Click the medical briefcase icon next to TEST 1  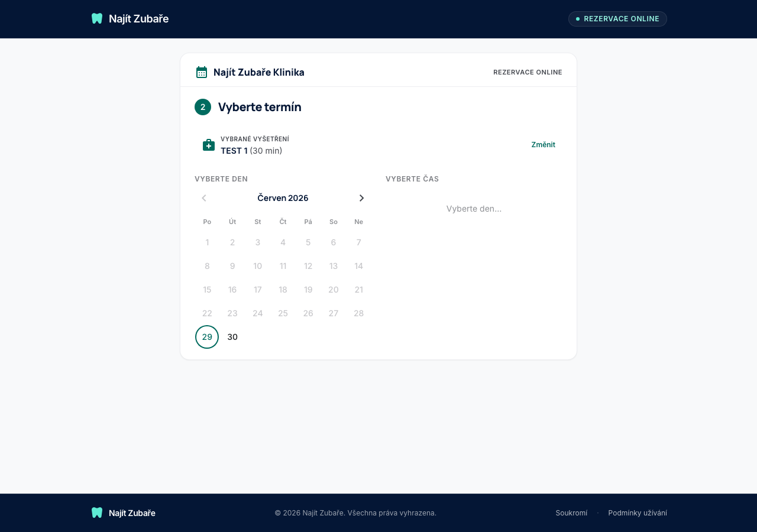[209, 145]
